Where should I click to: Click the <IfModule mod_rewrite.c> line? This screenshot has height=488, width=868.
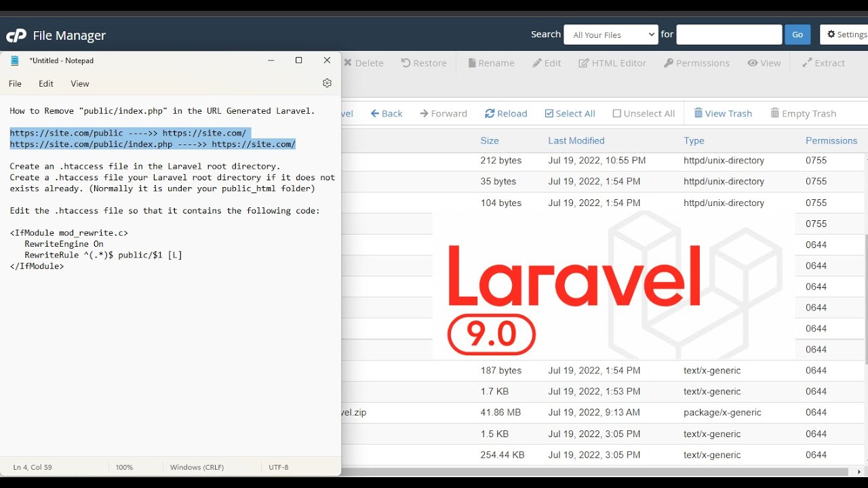pyautogui.click(x=68, y=232)
